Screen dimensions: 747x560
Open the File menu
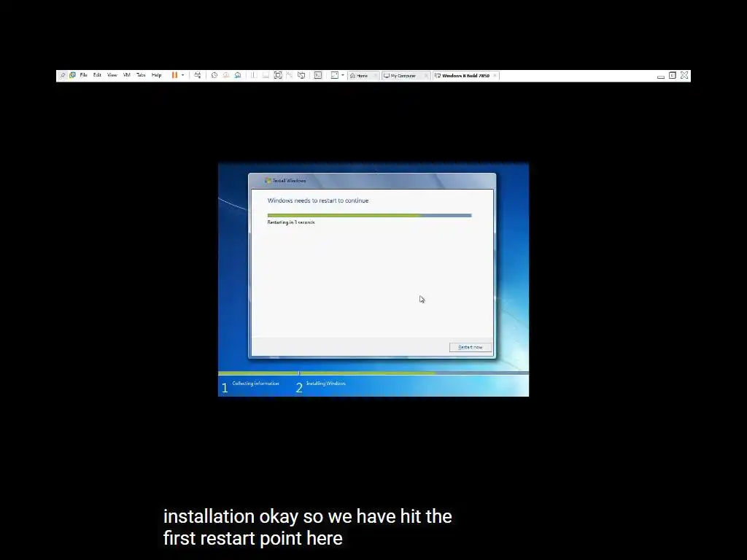tap(83, 75)
